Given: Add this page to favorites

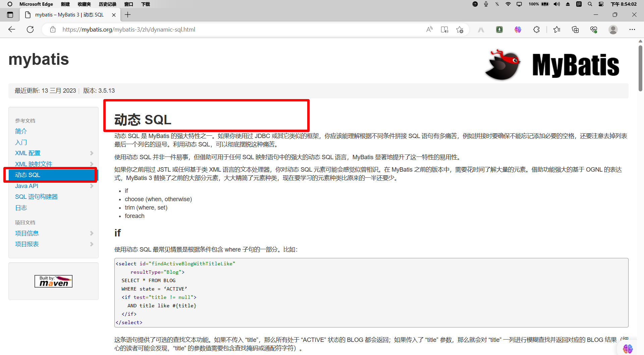Looking at the screenshot, I should click(460, 30).
